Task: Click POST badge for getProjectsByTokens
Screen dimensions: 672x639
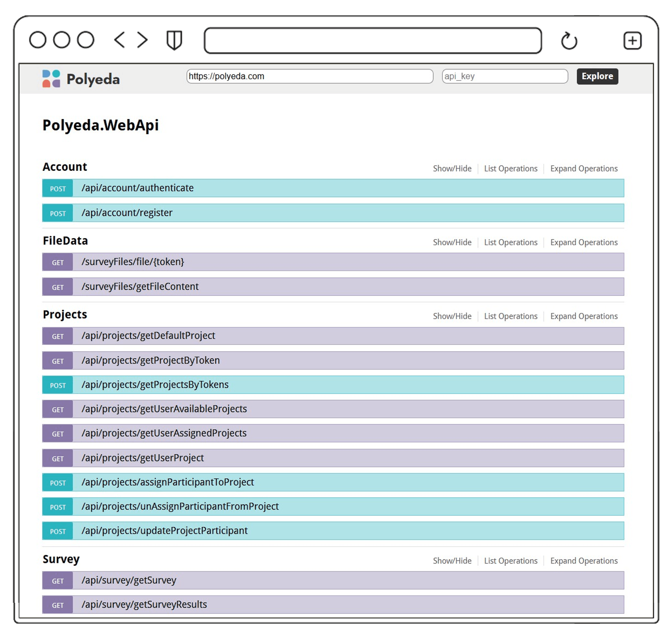Action: coord(58,385)
